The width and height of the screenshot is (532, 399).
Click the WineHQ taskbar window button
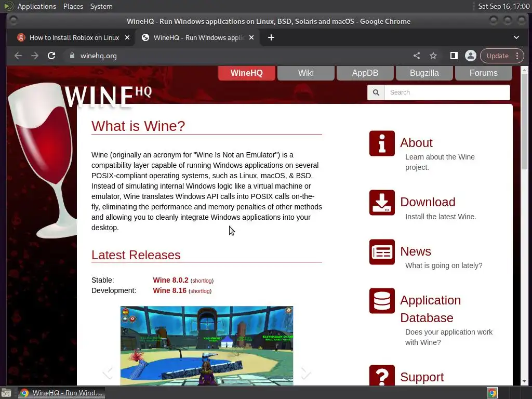pyautogui.click(x=61, y=393)
